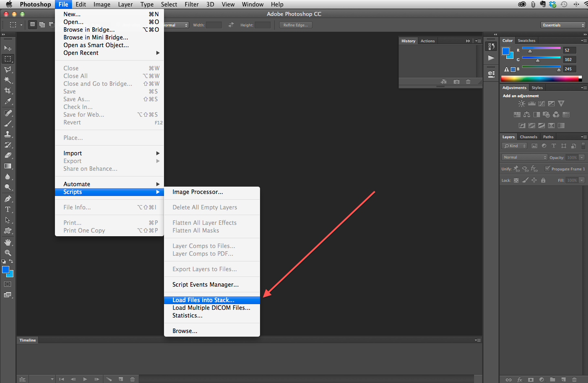This screenshot has height=383, width=588.
Task: Toggle Lock all with the padlock icon
Action: point(543,180)
